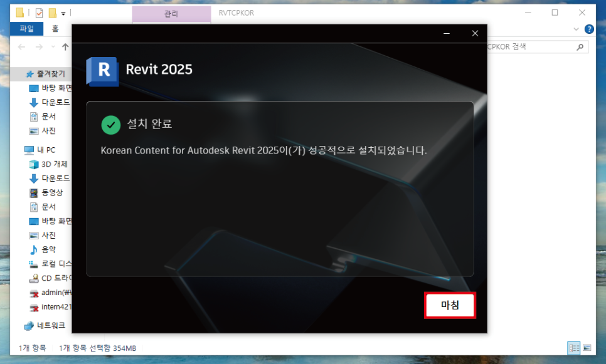Click '1개 항목' status bar count

(x=33, y=348)
